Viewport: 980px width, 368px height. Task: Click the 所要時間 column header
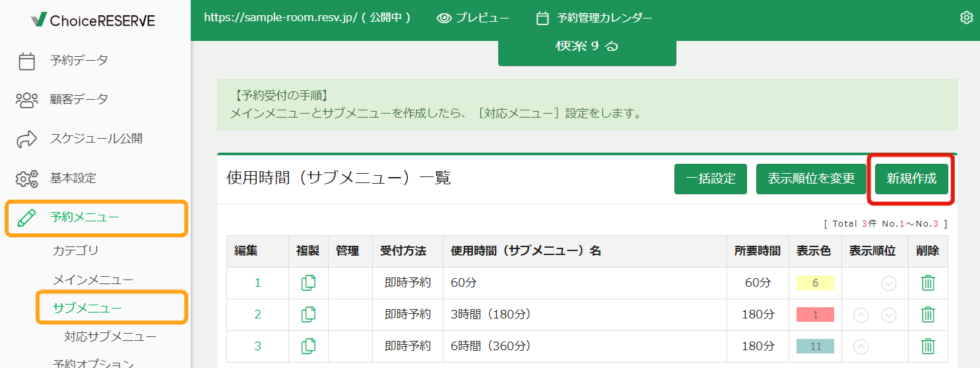click(758, 251)
